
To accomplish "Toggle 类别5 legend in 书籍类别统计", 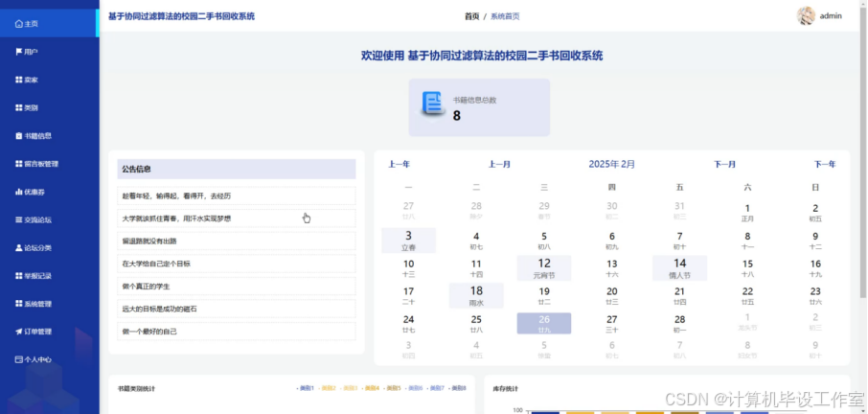I will tap(393, 388).
